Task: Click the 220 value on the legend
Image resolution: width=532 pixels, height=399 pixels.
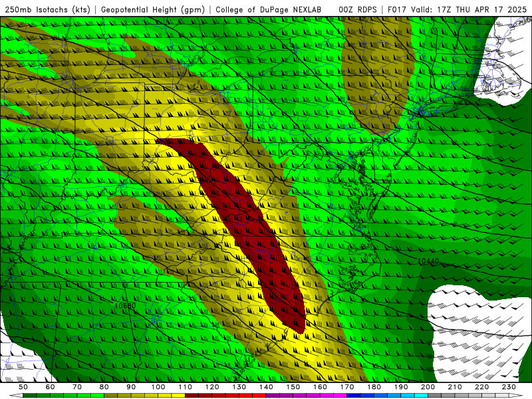Action: click(481, 387)
